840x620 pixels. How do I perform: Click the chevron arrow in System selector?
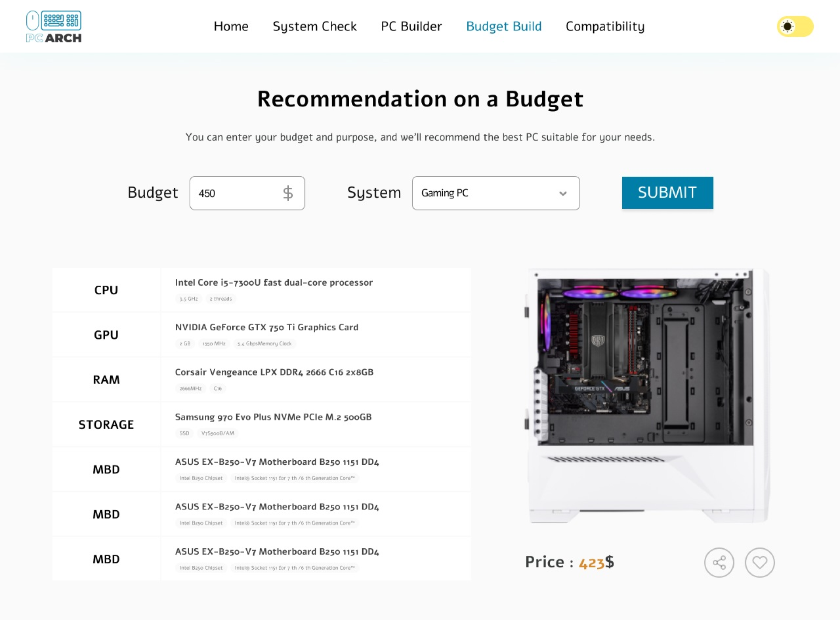(563, 193)
